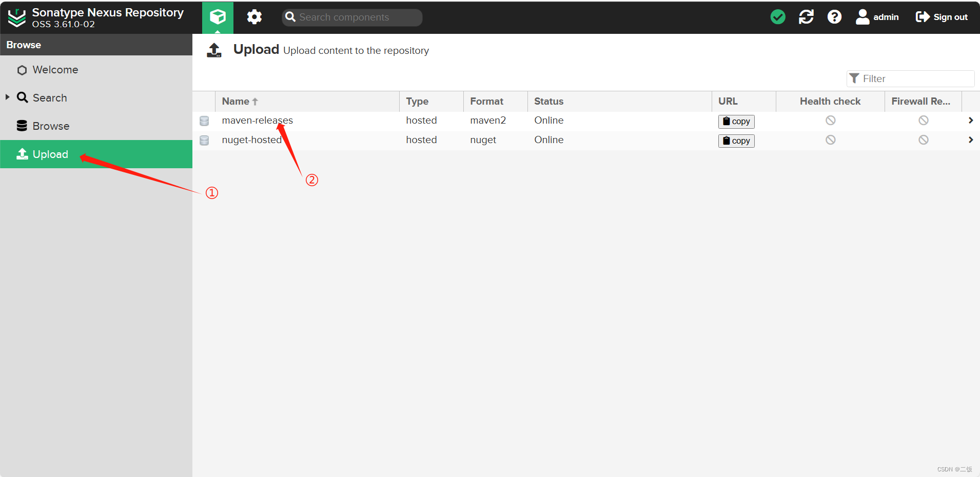
Task: Click Sign out
Action: pyautogui.click(x=942, y=17)
